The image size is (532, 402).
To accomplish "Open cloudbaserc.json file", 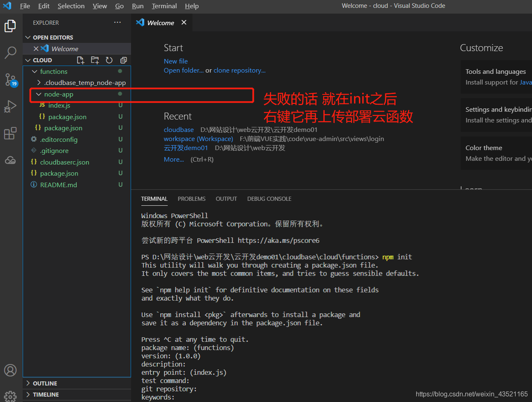I will click(x=77, y=162).
